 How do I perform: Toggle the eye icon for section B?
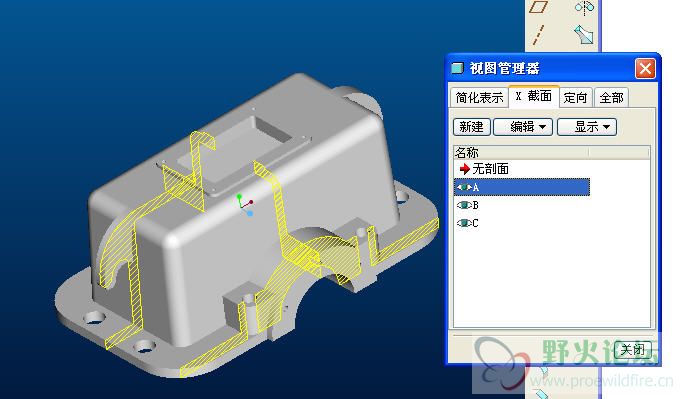tap(464, 205)
